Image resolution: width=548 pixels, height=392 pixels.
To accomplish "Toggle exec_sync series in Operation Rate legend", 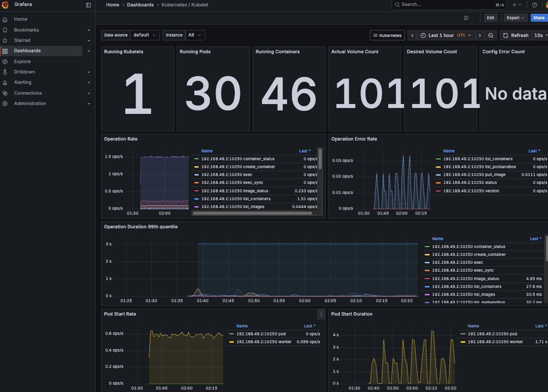I will coord(232,183).
